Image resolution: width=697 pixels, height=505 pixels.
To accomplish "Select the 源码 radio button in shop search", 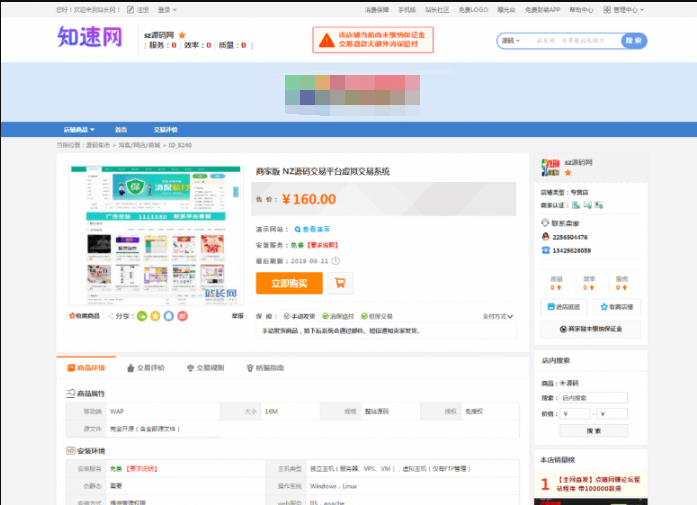I will [563, 383].
